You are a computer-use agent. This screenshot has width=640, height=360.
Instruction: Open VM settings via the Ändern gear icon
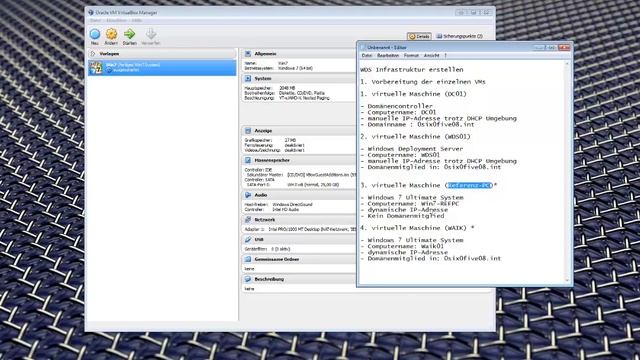pos(111,34)
